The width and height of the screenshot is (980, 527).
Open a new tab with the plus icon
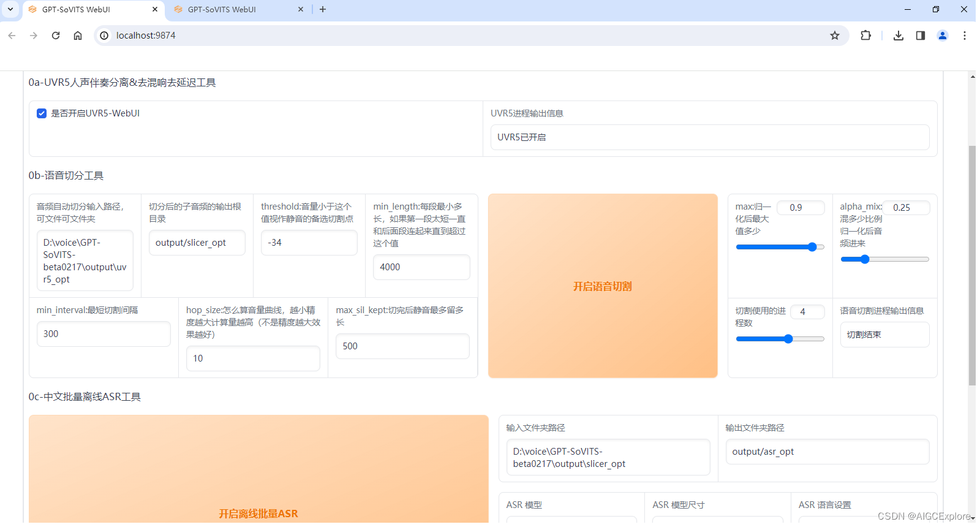(x=323, y=9)
